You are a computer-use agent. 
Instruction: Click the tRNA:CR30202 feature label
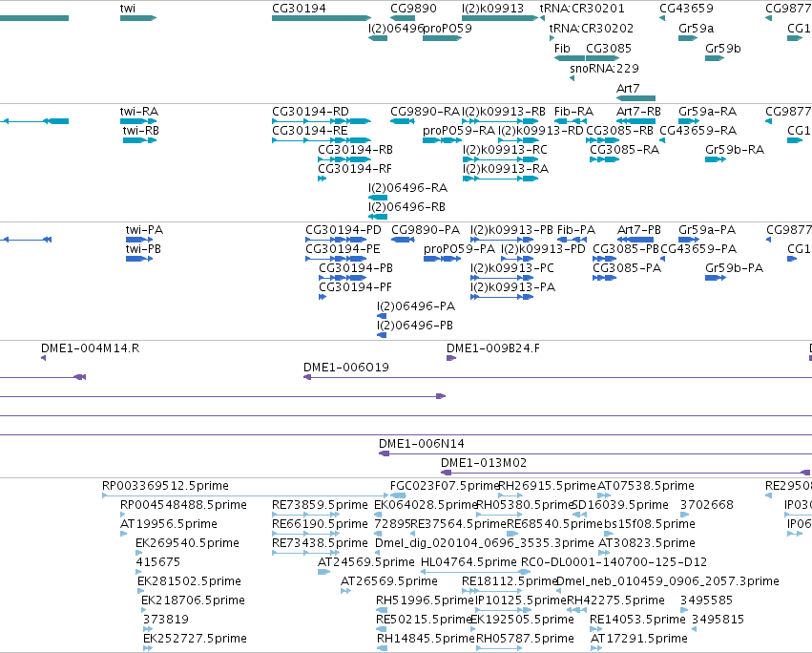pos(591,28)
